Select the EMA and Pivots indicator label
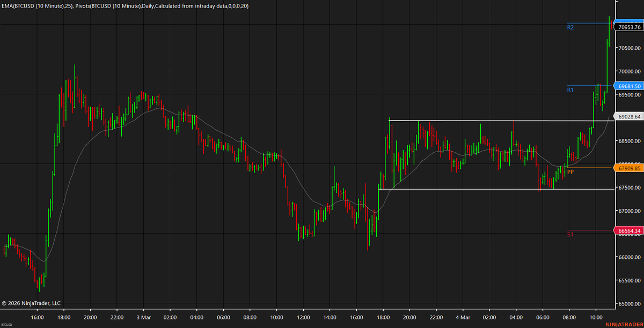Image resolution: width=644 pixels, height=328 pixels. pyautogui.click(x=125, y=5)
